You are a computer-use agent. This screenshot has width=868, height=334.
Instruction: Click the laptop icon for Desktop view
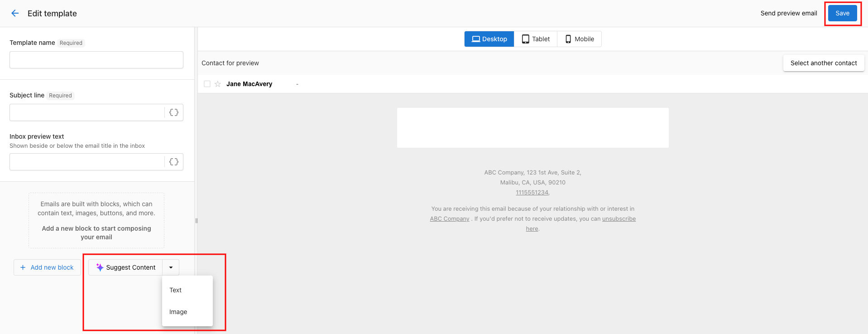click(475, 39)
